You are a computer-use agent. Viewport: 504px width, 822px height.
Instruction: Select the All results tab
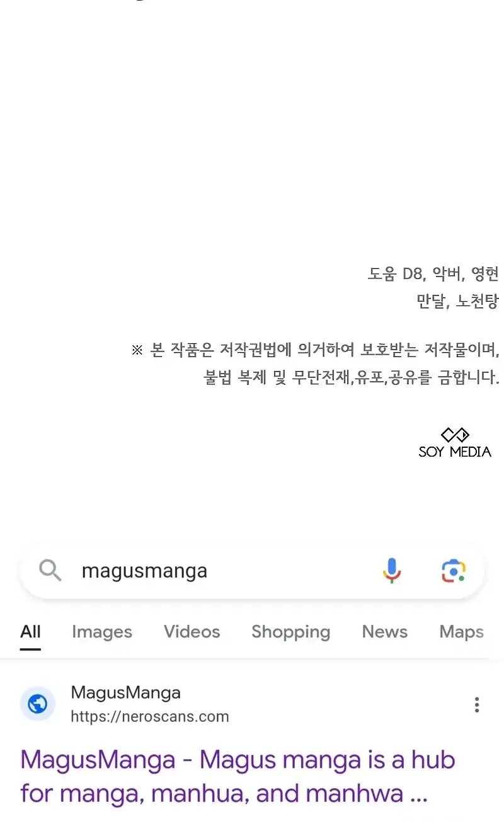tap(30, 632)
